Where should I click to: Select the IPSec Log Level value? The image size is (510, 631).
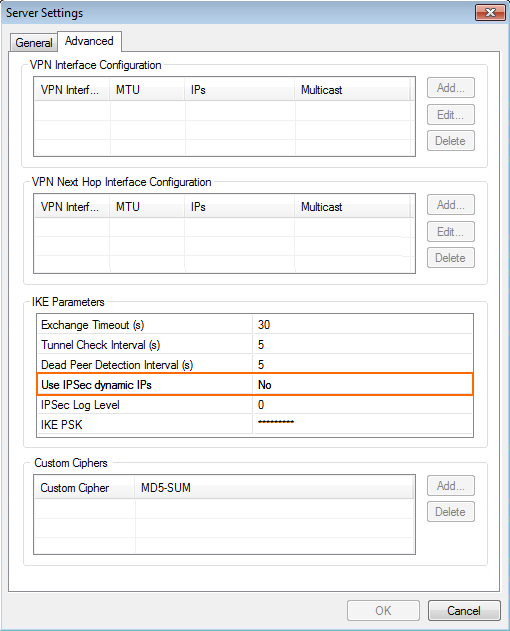click(363, 405)
